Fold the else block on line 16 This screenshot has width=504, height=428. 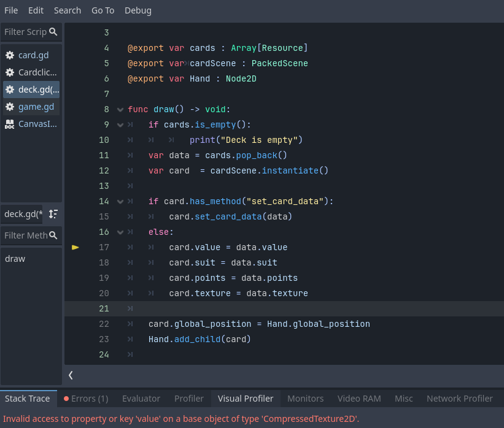pyautogui.click(x=120, y=232)
